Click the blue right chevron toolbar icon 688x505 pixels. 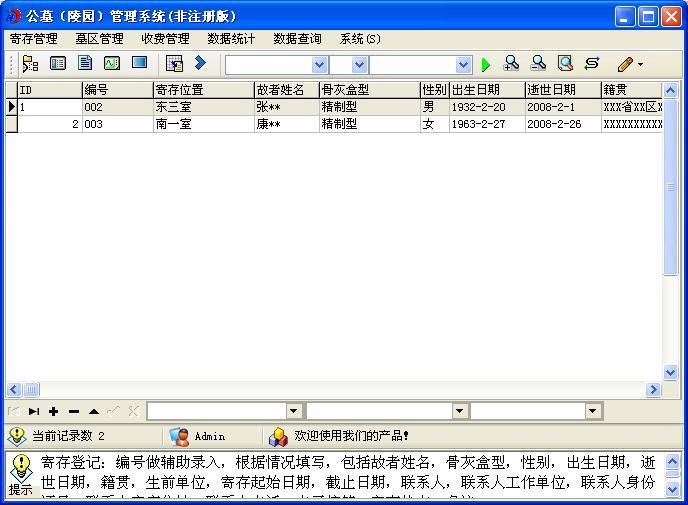[x=200, y=64]
